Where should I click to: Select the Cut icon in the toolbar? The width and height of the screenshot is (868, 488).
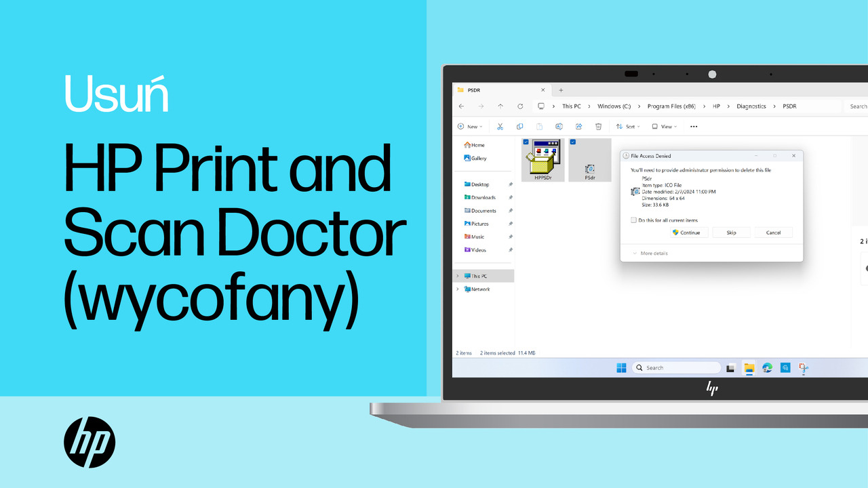click(499, 126)
